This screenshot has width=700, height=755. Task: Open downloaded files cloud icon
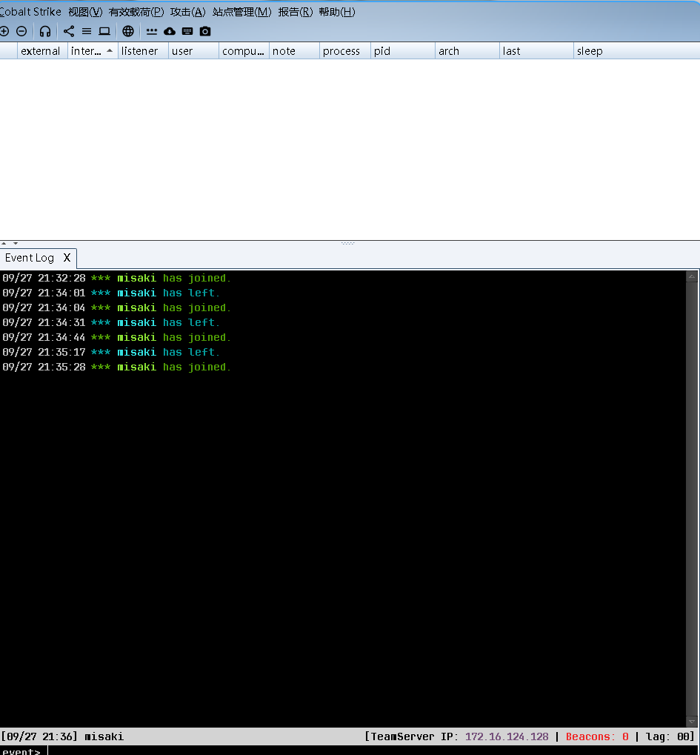(170, 31)
